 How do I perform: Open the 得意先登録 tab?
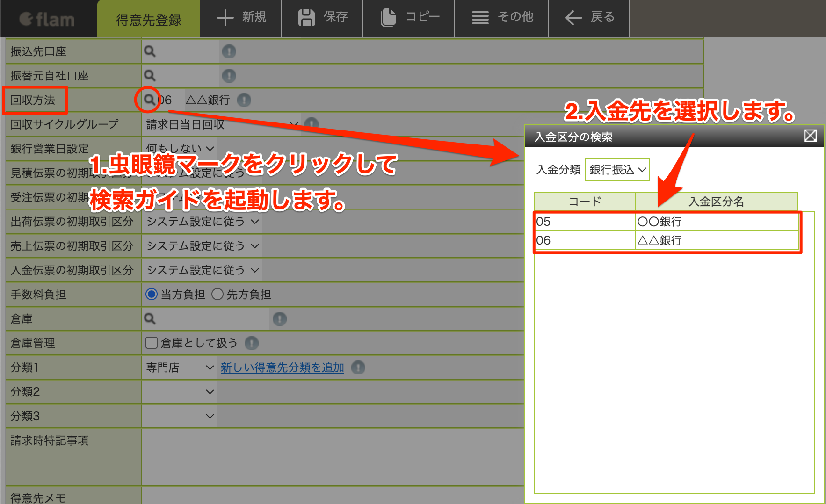pyautogui.click(x=149, y=20)
